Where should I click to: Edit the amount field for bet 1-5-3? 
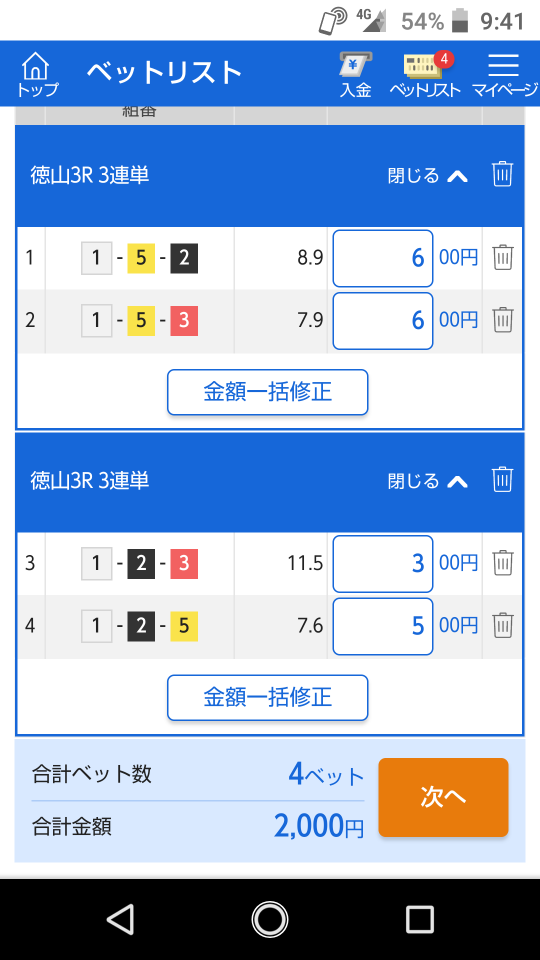pos(383,320)
